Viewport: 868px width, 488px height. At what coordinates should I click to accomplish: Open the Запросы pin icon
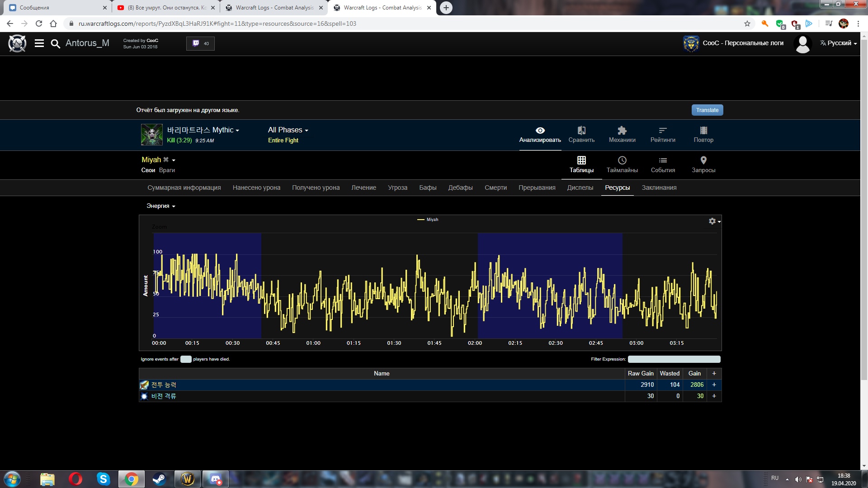(703, 160)
